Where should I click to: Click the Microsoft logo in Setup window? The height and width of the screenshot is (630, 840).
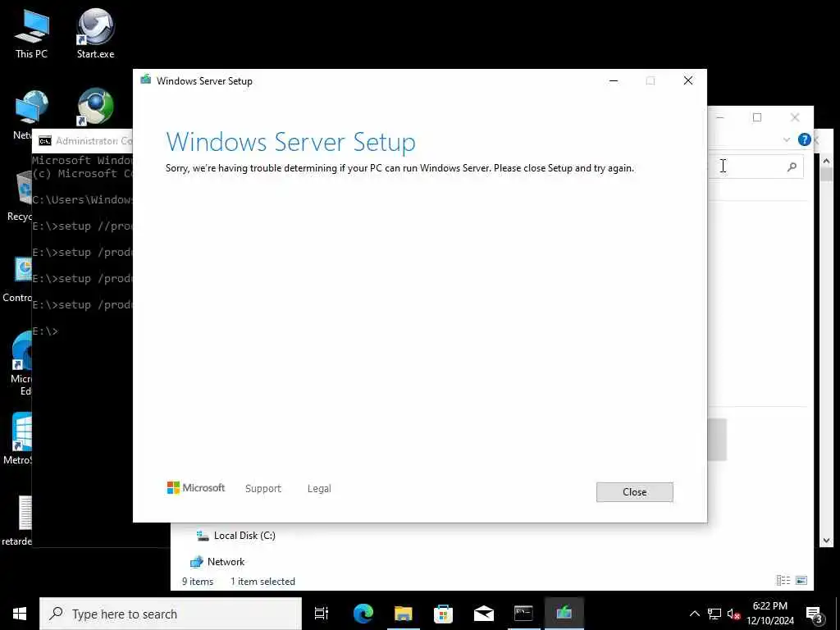click(x=196, y=488)
